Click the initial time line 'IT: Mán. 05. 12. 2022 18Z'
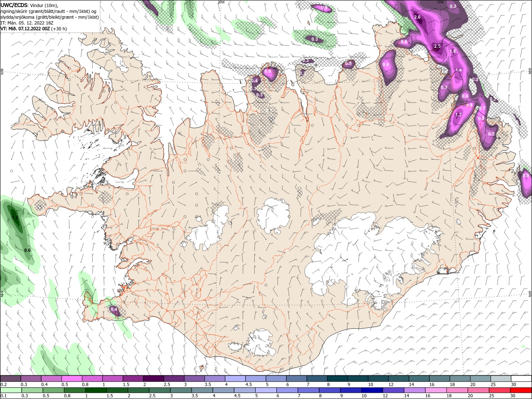This screenshot has width=532, height=399. pos(28,23)
